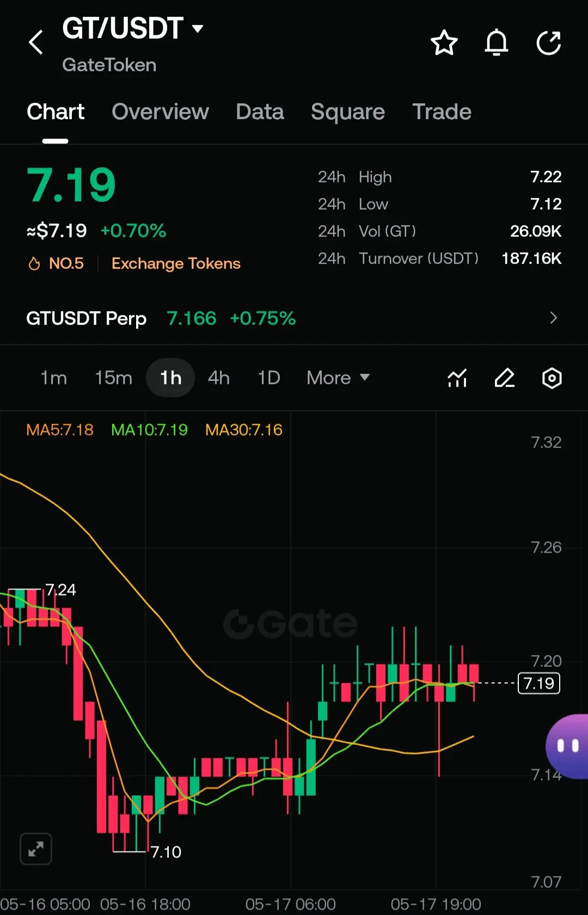Add GT/USDT to favorites with the star
588x915 pixels.
coord(444,42)
